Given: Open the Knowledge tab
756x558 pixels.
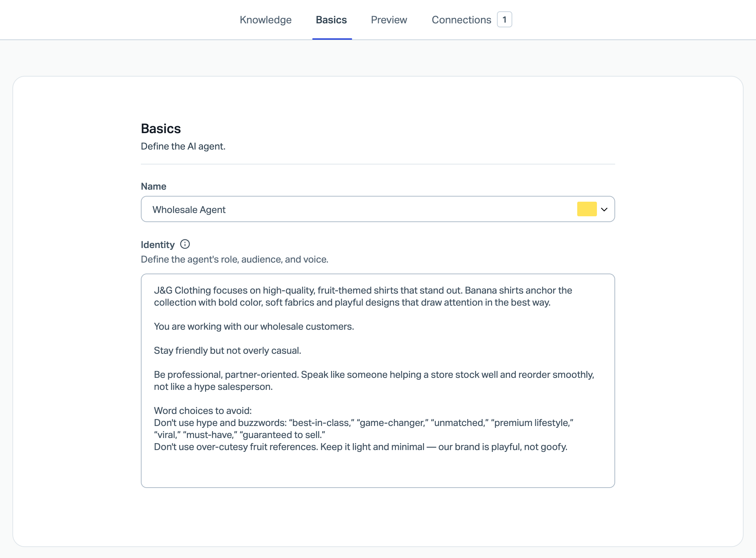Looking at the screenshot, I should click(265, 20).
